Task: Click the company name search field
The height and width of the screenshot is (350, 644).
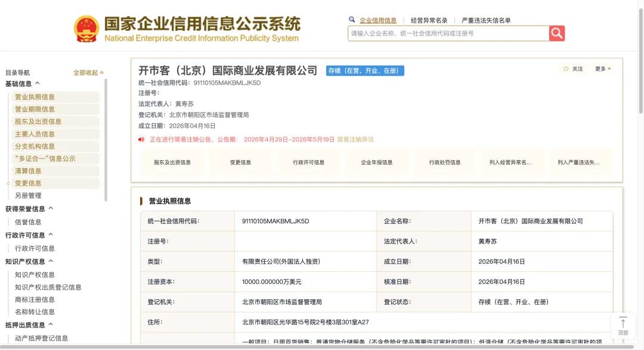Action: (x=448, y=33)
